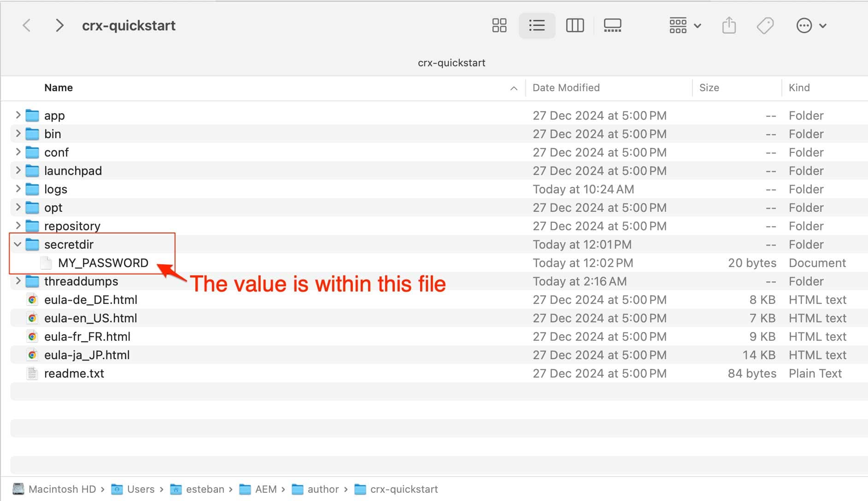Viewport: 868px width, 501px height.
Task: Click the 84 bytes size of readme.txt
Action: [x=752, y=373]
